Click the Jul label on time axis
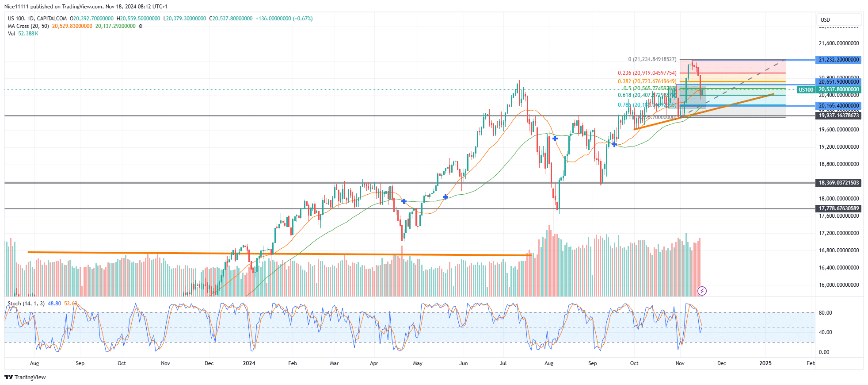This screenshot has height=385, width=868. click(503, 363)
